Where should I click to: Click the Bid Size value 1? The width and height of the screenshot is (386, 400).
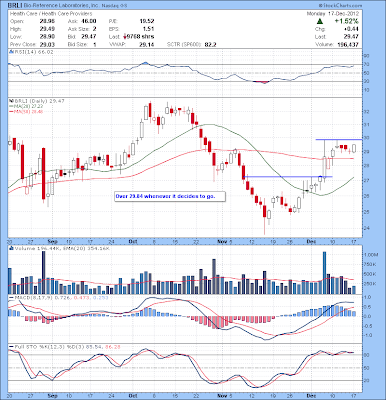click(95, 44)
